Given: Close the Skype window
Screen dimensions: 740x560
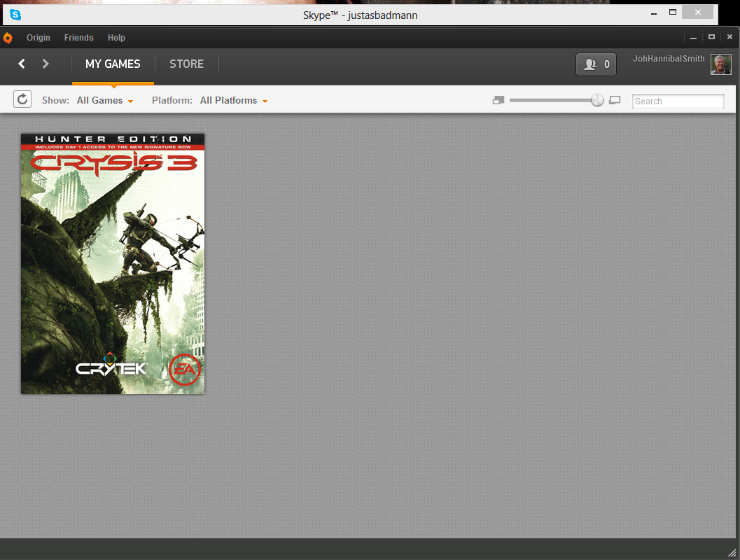Looking at the screenshot, I should 697,13.
